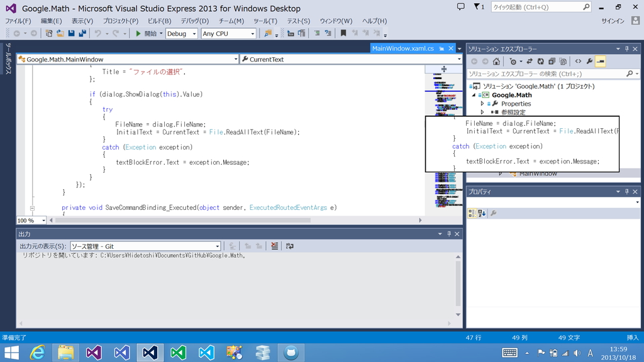
Task: Open the Google.Math.MainWindow class dropdown
Action: 128,59
